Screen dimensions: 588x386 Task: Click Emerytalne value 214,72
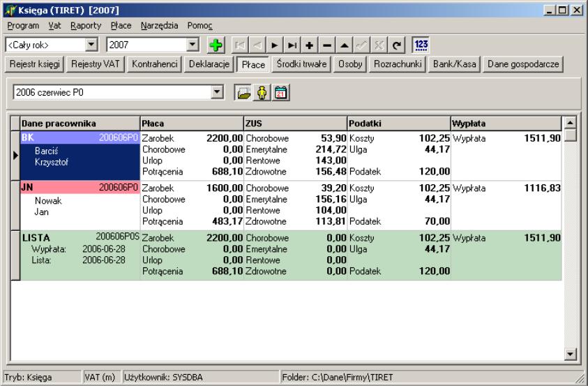tap(331, 149)
